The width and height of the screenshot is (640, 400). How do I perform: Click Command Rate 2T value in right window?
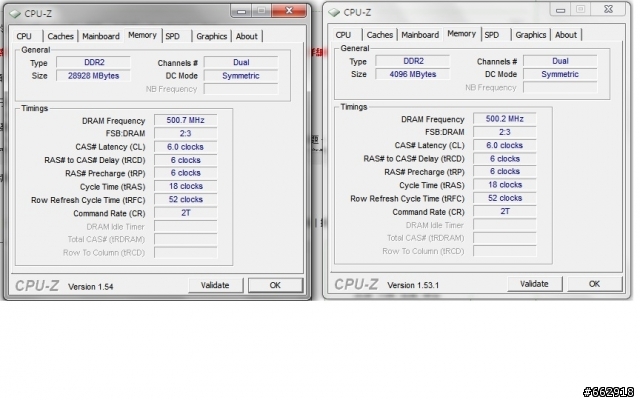[505, 212]
